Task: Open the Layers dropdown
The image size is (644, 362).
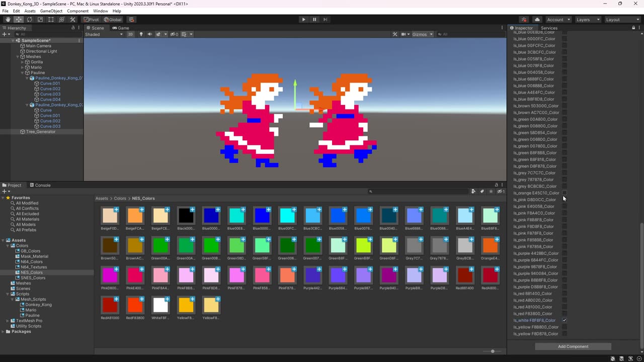Action: (588, 20)
